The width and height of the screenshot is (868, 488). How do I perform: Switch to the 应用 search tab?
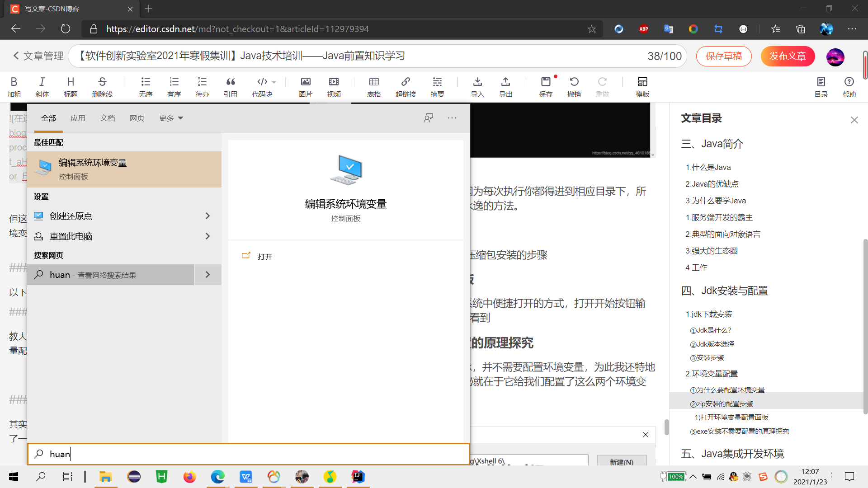[x=78, y=118]
